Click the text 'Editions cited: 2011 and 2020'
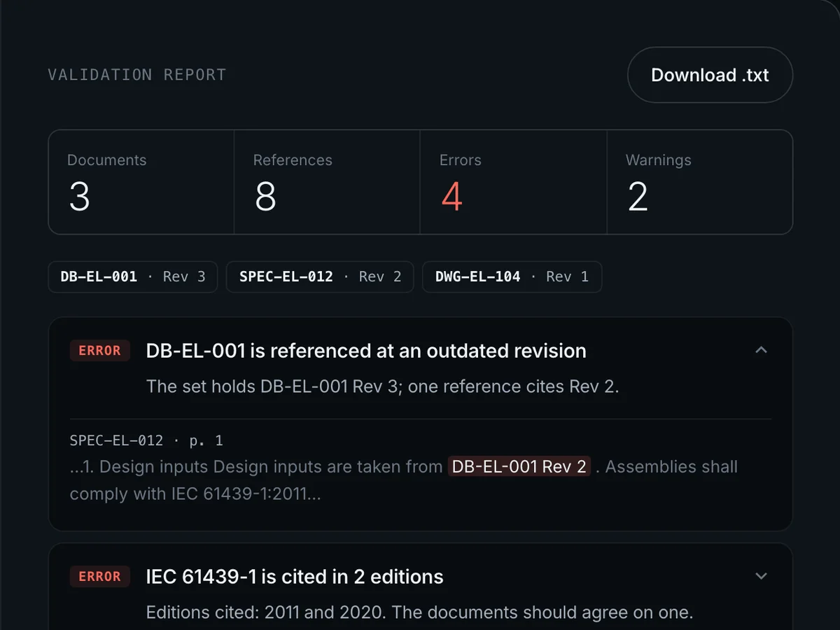Screen dimensions: 840x630 [265, 612]
